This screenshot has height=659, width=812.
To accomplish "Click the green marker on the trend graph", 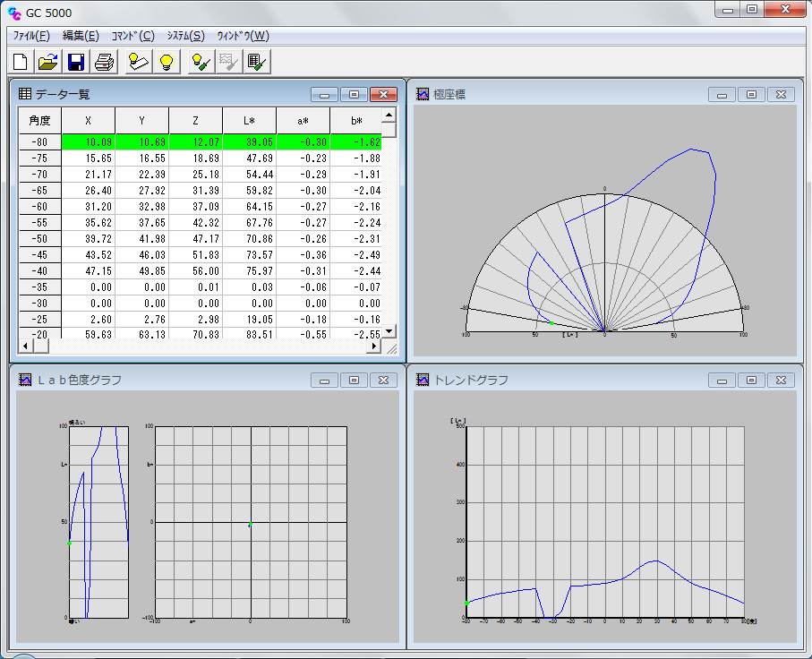I will [466, 603].
